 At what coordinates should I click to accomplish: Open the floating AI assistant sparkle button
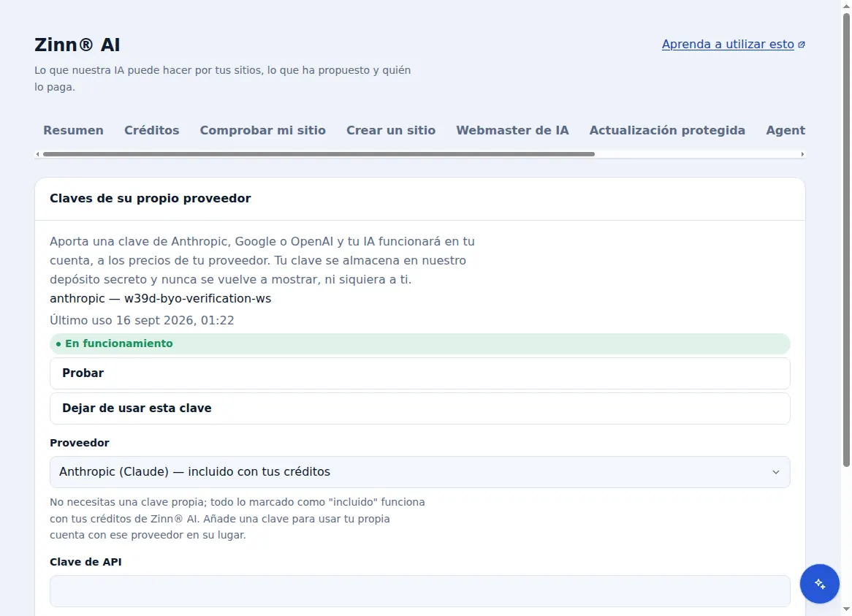pyautogui.click(x=819, y=583)
